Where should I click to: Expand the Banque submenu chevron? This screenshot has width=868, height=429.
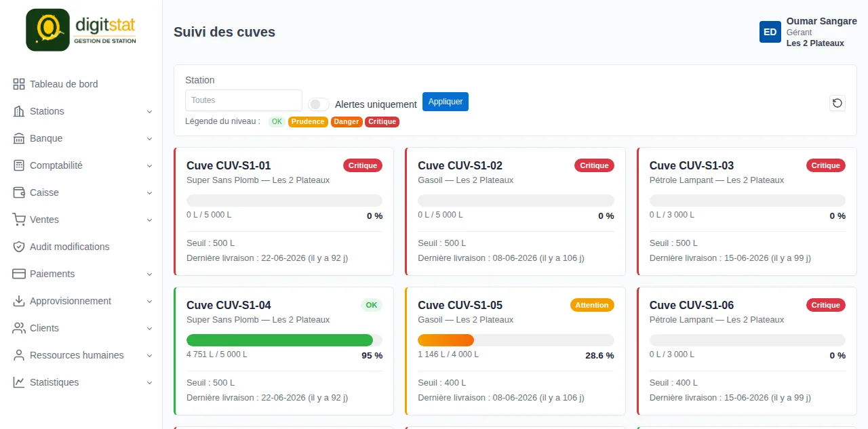[x=149, y=139]
